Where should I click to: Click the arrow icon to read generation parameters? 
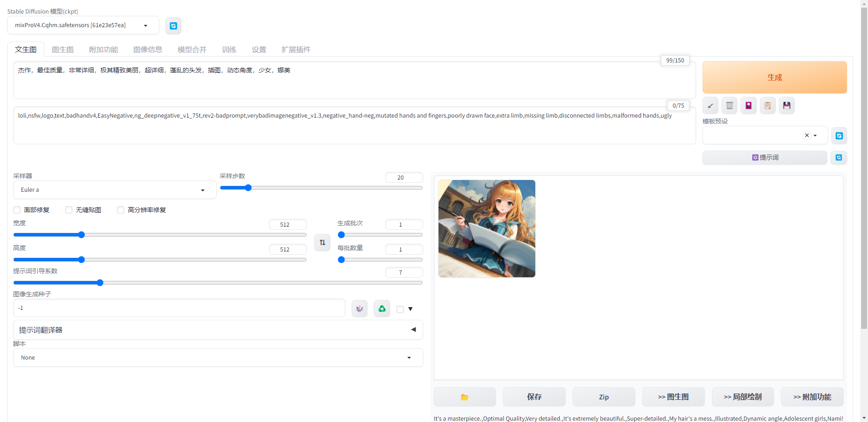(710, 106)
